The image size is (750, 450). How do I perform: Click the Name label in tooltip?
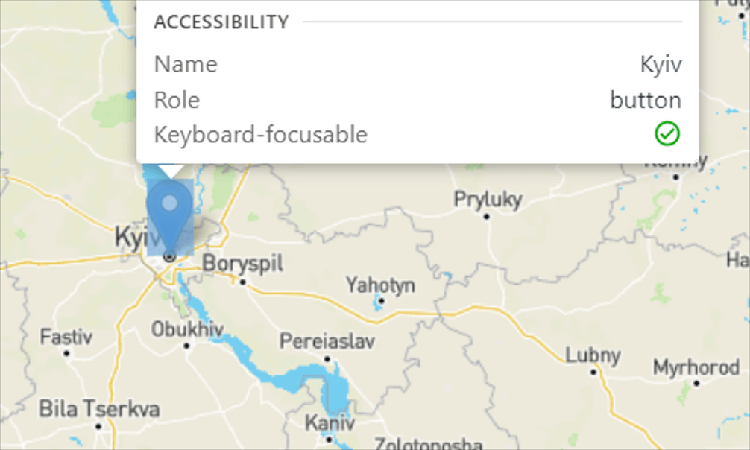click(x=186, y=65)
